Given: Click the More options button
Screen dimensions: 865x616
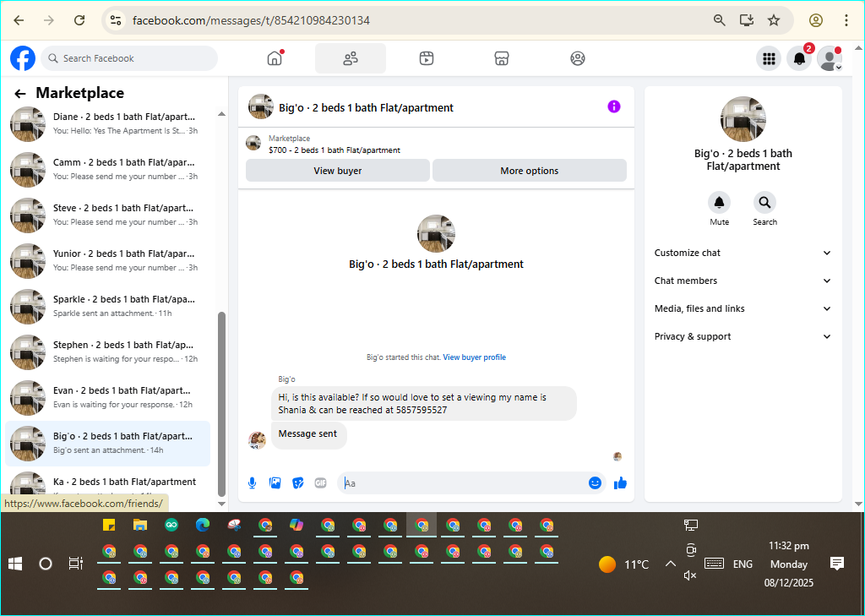Looking at the screenshot, I should [530, 171].
